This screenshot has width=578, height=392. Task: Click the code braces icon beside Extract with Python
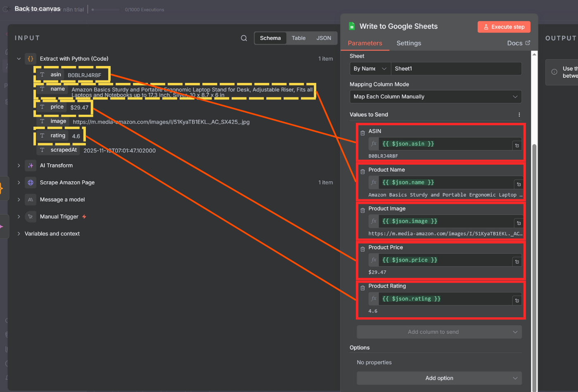click(x=30, y=59)
